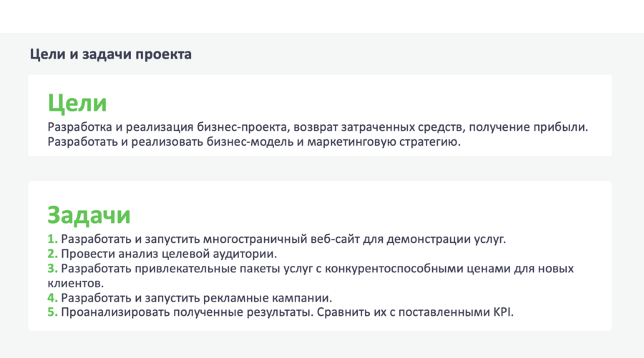The height and width of the screenshot is (358, 644).
Task: Click the "Провести анализ целевой аудитории" item
Action: [x=169, y=254]
